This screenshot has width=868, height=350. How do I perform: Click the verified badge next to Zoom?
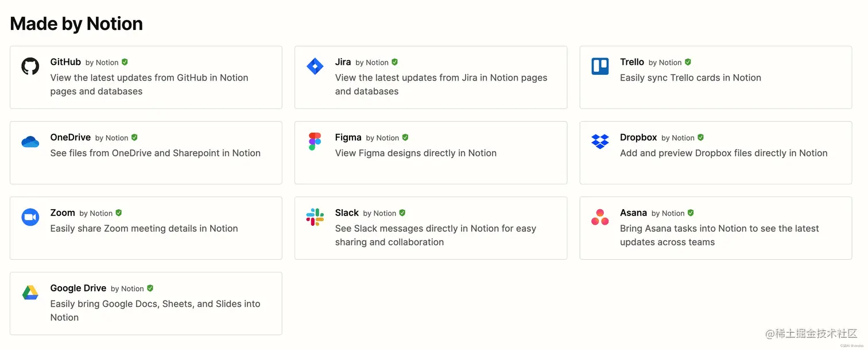pos(118,213)
